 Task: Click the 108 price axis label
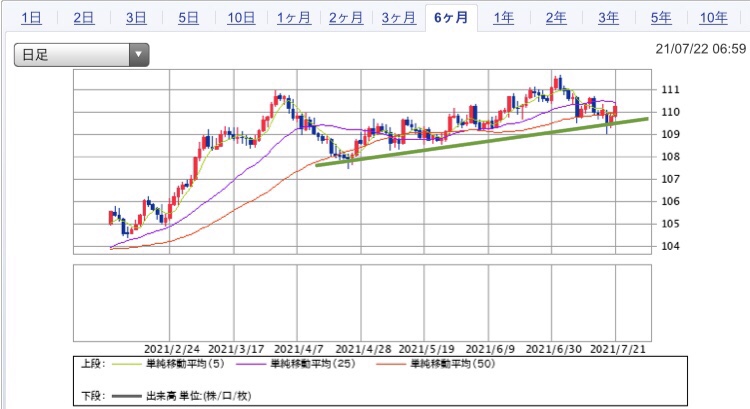[670, 156]
